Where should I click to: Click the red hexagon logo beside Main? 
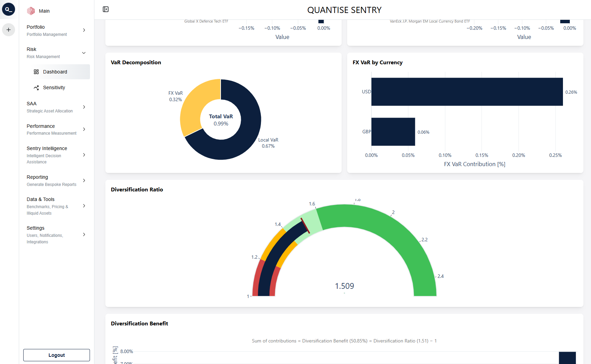click(31, 11)
